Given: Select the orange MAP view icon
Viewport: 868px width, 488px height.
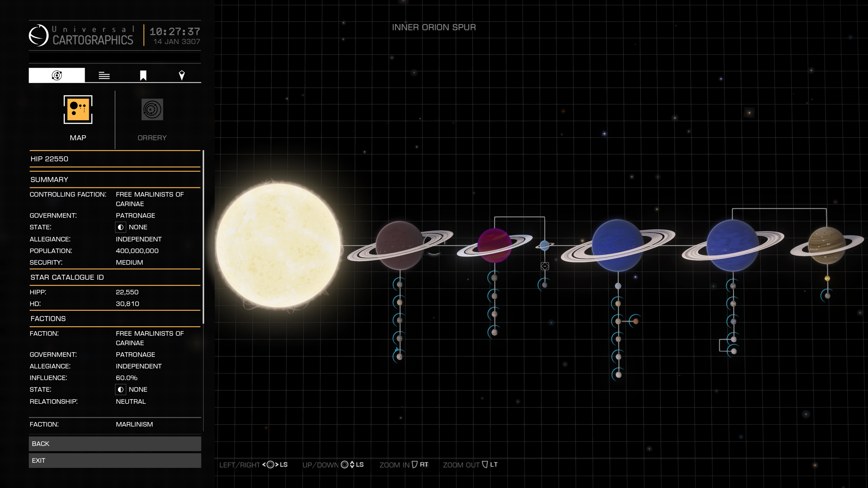Looking at the screenshot, I should point(78,109).
